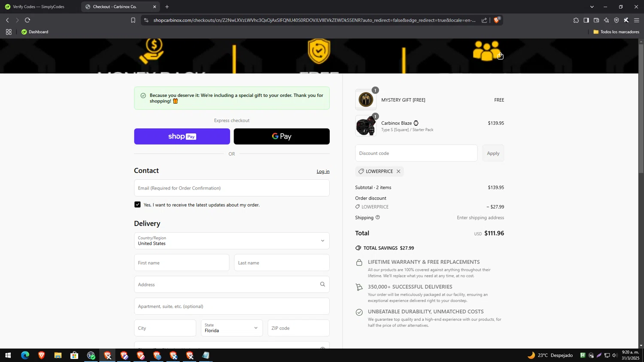Remove the LOWERPRICE discount tag
Viewport: 644px width, 362px height.
tap(398, 171)
